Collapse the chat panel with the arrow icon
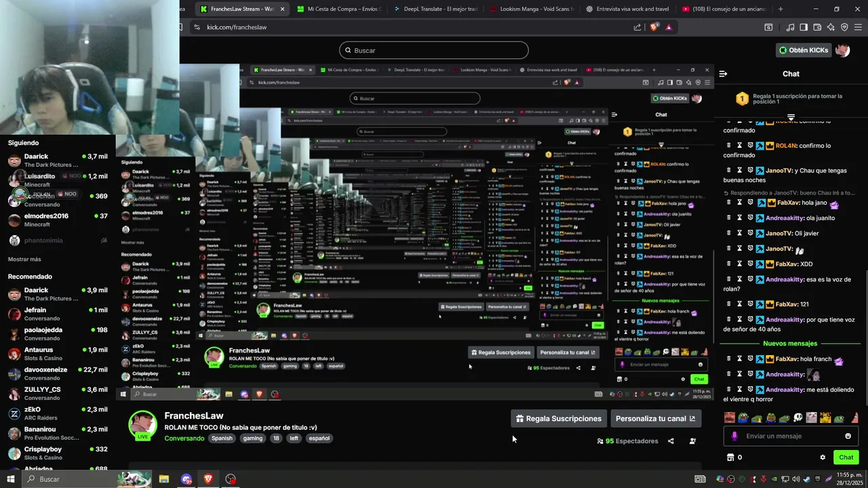868x488 pixels. [723, 74]
